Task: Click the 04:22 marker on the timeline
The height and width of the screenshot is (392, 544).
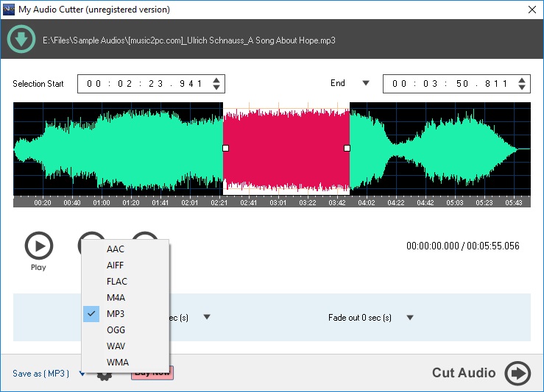Action: pos(396,202)
